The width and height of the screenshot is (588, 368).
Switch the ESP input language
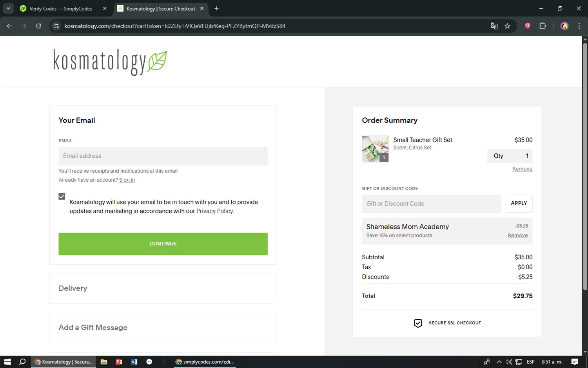pyautogui.click(x=531, y=362)
